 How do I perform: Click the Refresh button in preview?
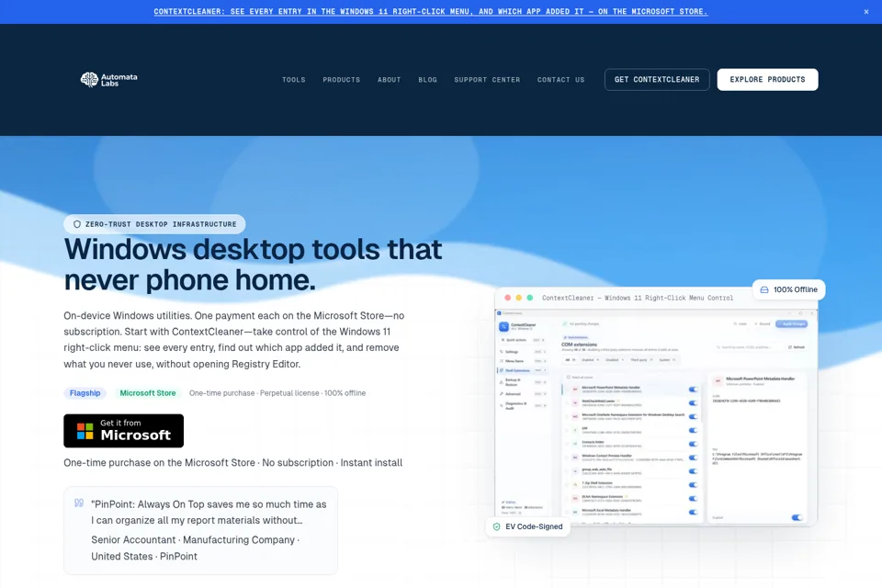pos(797,347)
